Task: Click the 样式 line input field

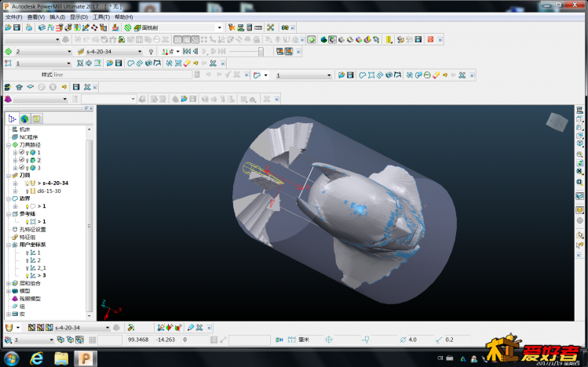Action: 123,75
